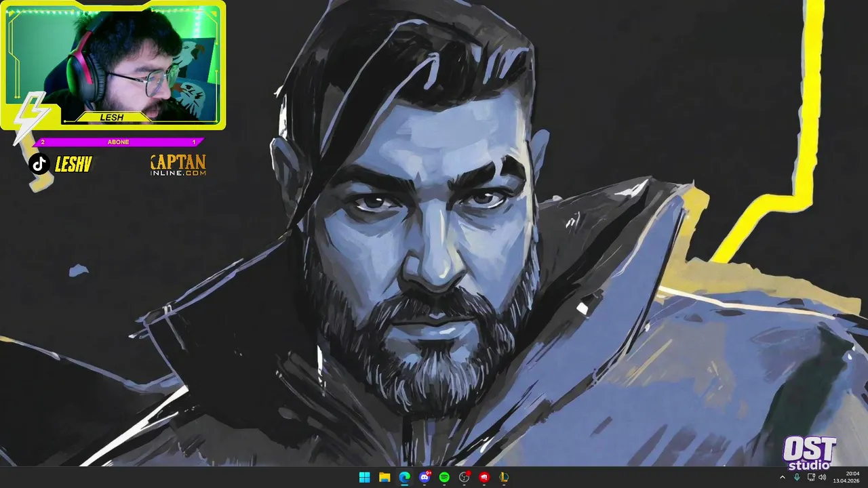Open File Explorer from the taskbar
The height and width of the screenshot is (488, 868).
pos(384,477)
